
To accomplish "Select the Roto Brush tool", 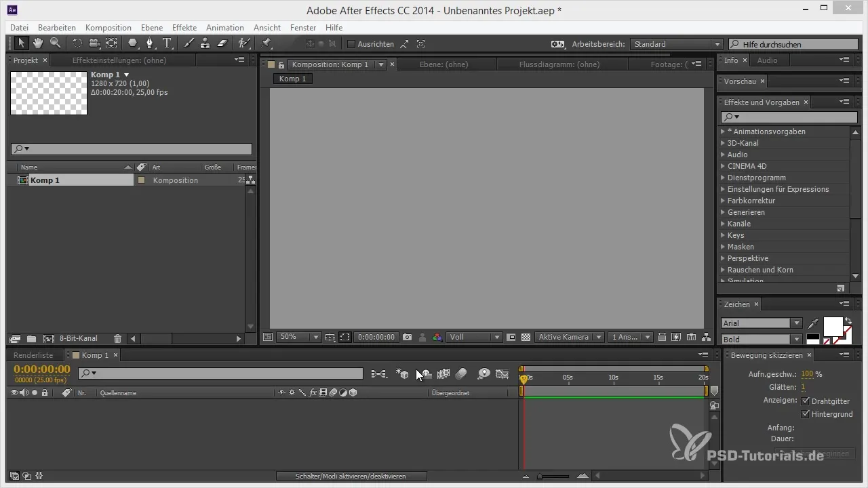I will (243, 43).
